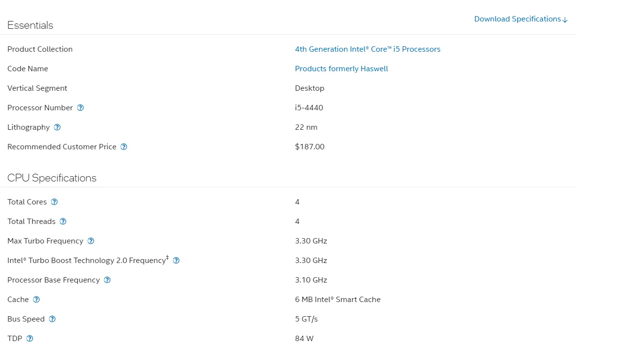Click help icon beside Turbo Boost 2.0 Frequency
Image resolution: width=618 pixels, height=364 pixels.
176,261
